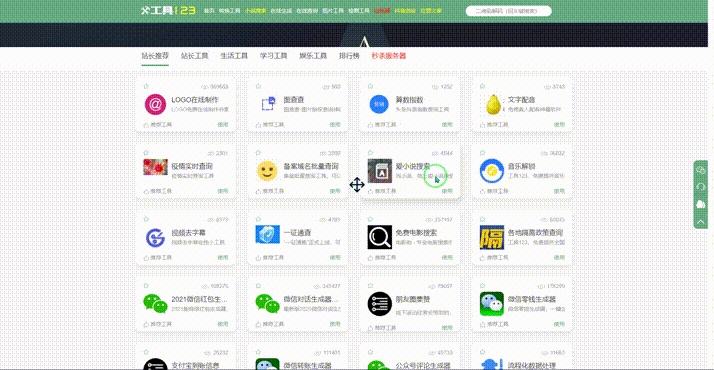Image resolution: width=714 pixels, height=370 pixels.
Task: Click 使用 on 朋友圈集赞 card
Action: [447, 328]
